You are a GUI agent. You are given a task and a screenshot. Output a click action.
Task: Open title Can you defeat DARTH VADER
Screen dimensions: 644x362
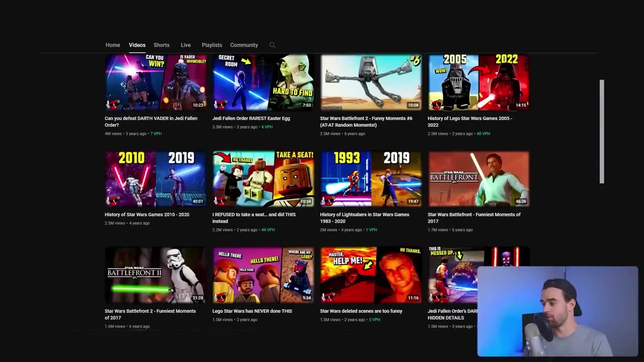[x=151, y=122]
